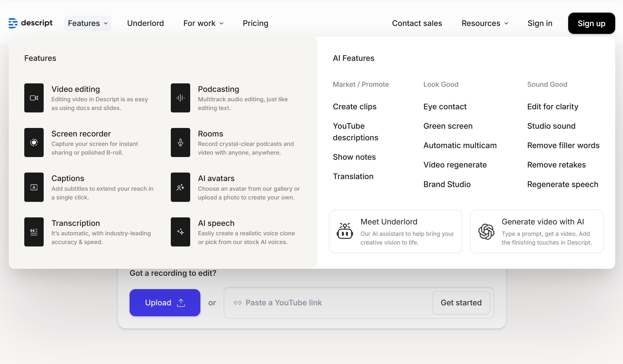Select Remove filler words
This screenshot has height=364, width=623.
[563, 145]
